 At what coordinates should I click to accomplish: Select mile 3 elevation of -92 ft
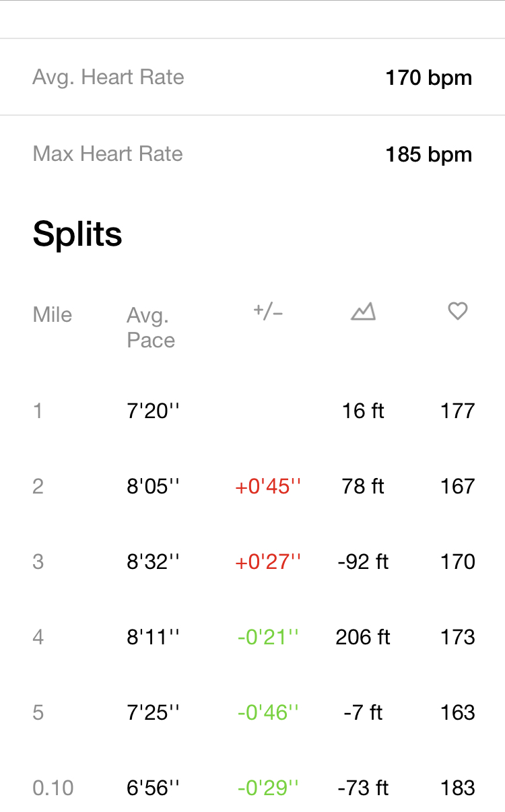[363, 562]
